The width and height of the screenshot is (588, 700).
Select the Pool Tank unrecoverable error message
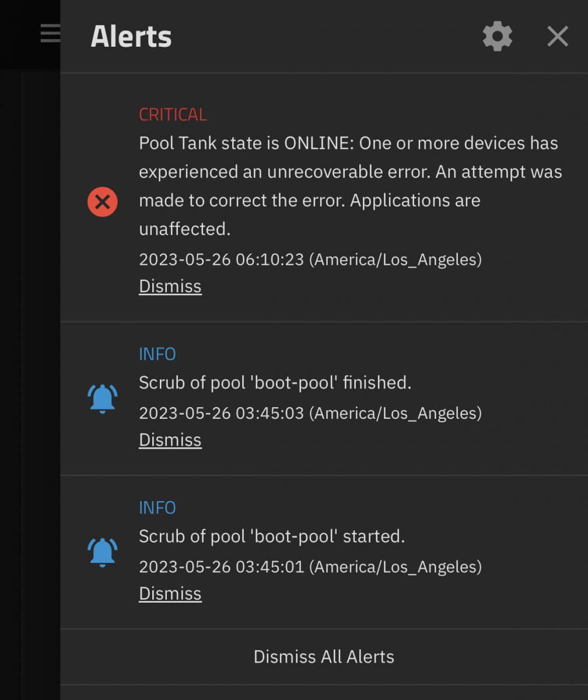click(x=350, y=186)
